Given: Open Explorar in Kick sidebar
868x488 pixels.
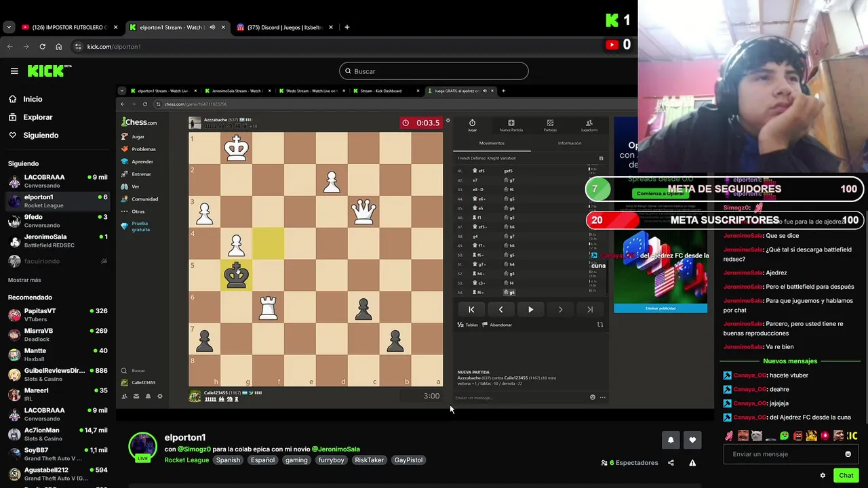Looking at the screenshot, I should click(x=37, y=117).
